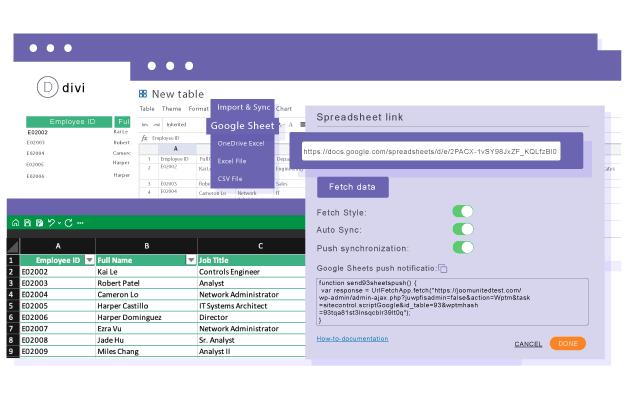The height and width of the screenshot is (396, 630).
Task: Click cell 'Ezra Vu'
Action: point(146,329)
